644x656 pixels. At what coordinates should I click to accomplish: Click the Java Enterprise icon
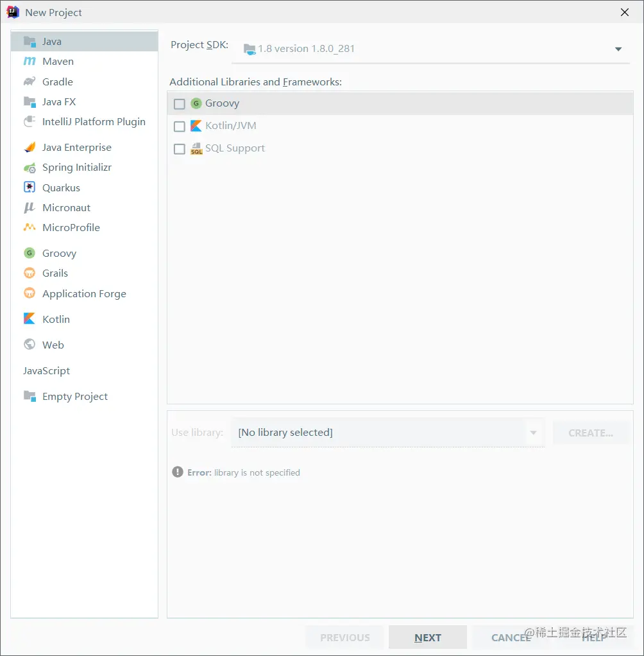(30, 147)
